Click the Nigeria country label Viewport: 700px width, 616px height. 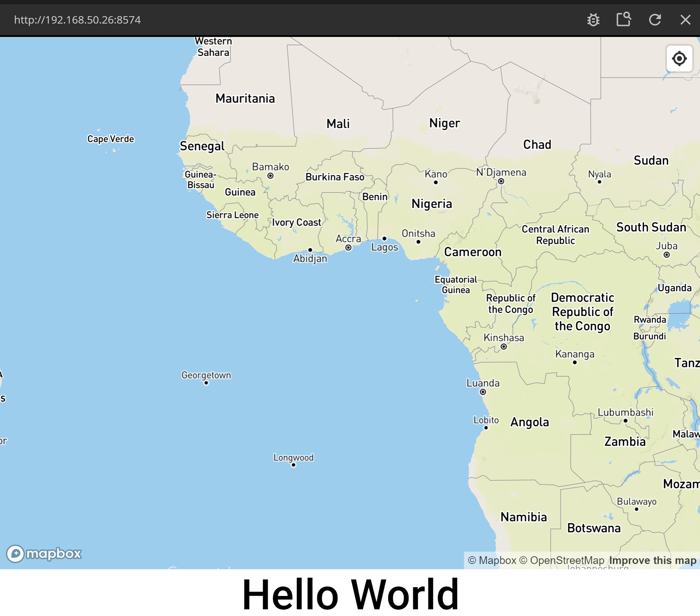click(x=432, y=204)
